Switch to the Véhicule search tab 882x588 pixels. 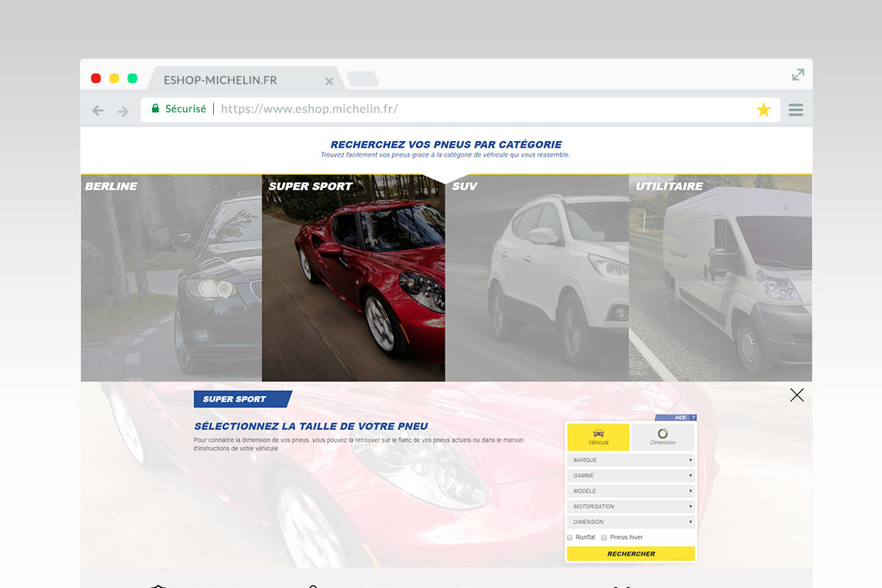[x=598, y=437]
